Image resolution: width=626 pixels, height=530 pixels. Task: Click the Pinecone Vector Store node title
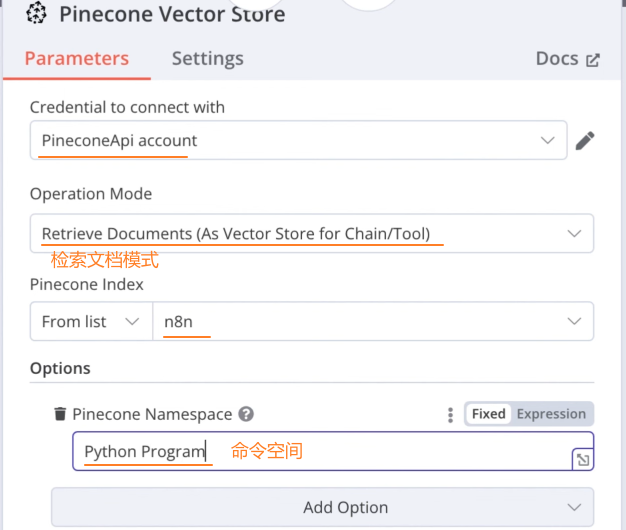(x=172, y=14)
